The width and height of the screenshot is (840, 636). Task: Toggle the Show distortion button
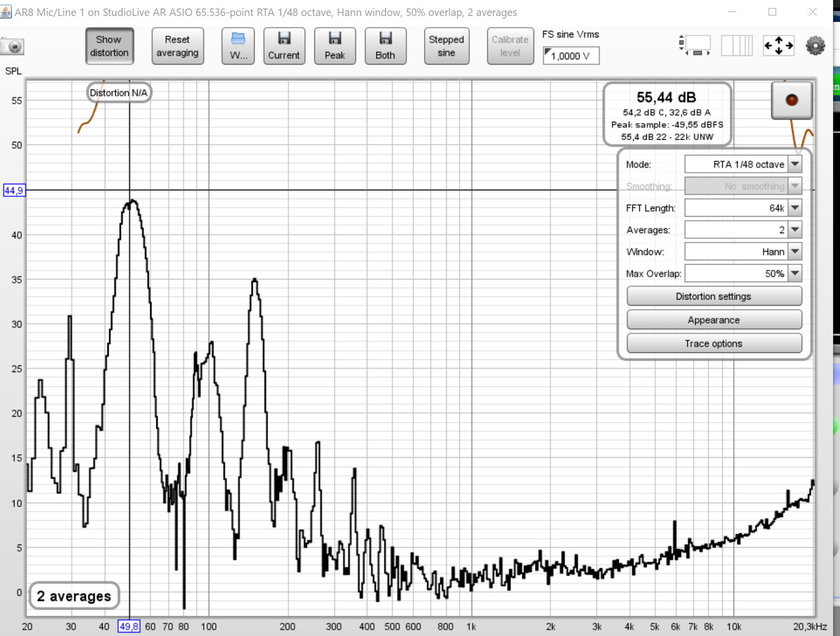(109, 46)
